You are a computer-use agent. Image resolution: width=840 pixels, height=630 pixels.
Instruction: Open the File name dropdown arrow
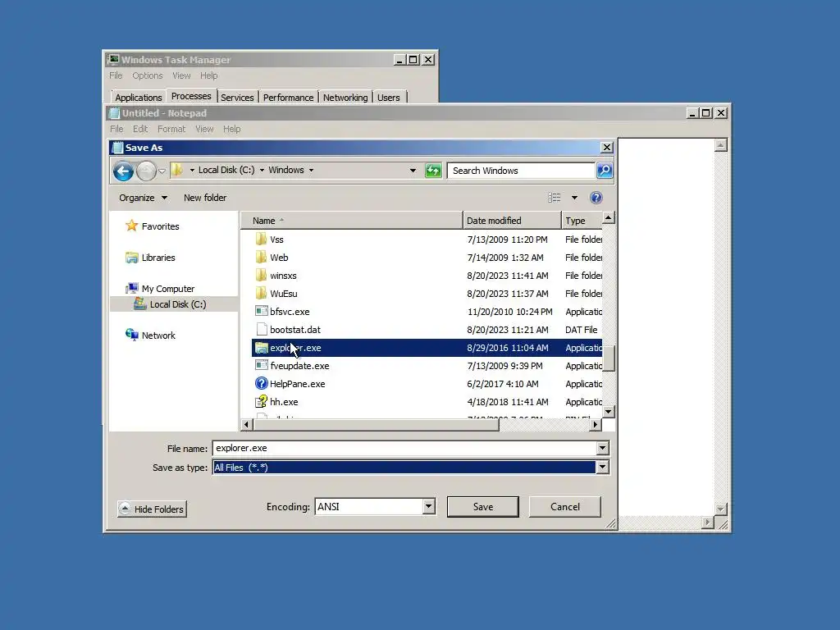[x=603, y=448]
